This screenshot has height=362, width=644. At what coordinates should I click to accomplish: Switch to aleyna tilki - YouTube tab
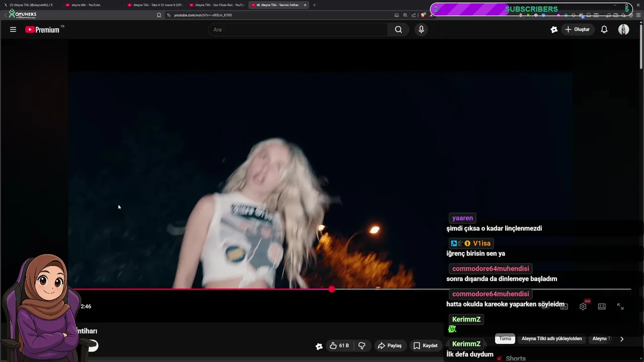[92, 5]
